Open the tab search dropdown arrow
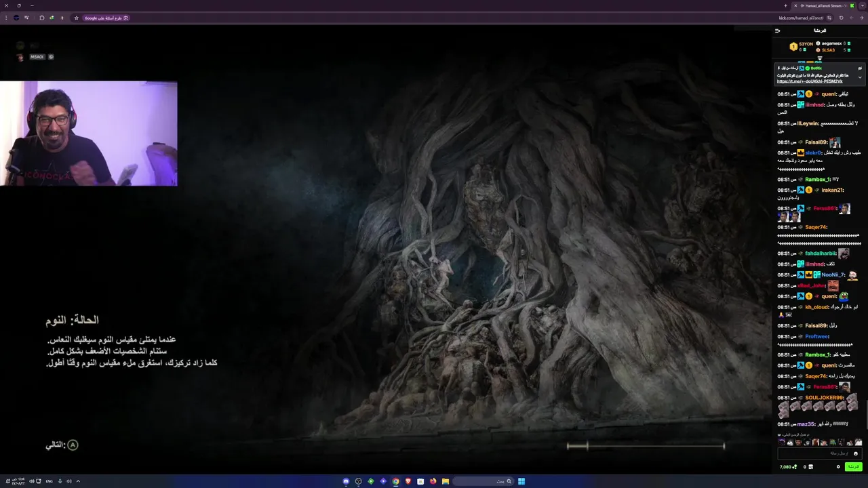The image size is (868, 488). [x=863, y=5]
